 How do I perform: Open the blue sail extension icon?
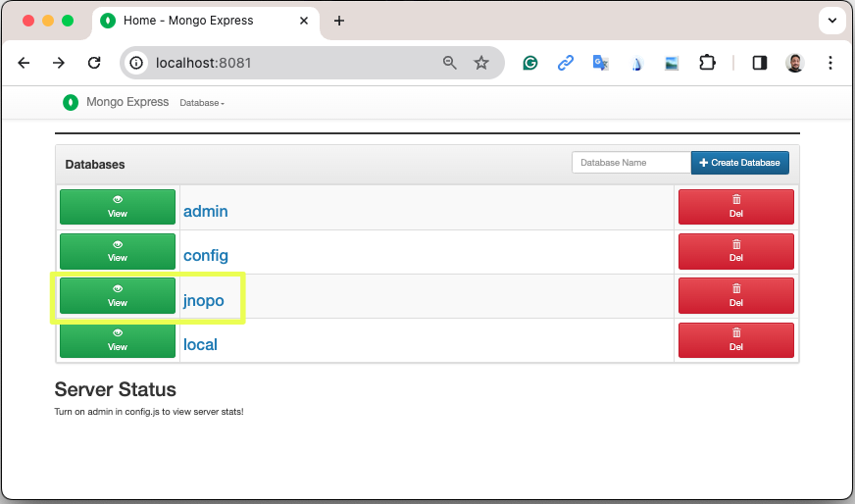[x=636, y=64]
